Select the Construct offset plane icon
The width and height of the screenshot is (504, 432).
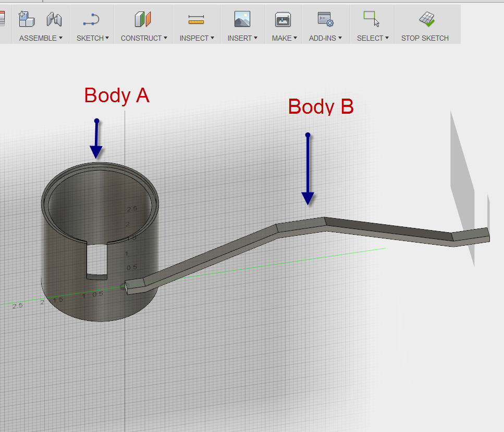143,19
